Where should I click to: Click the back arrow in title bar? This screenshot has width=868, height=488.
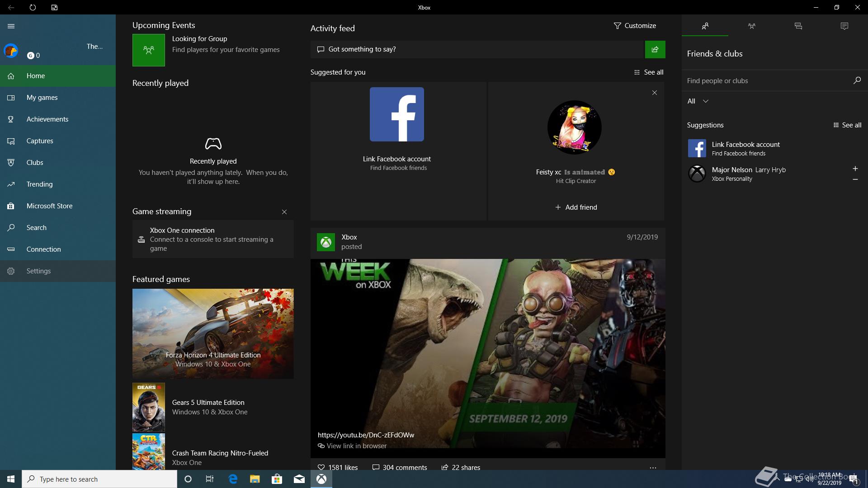11,7
